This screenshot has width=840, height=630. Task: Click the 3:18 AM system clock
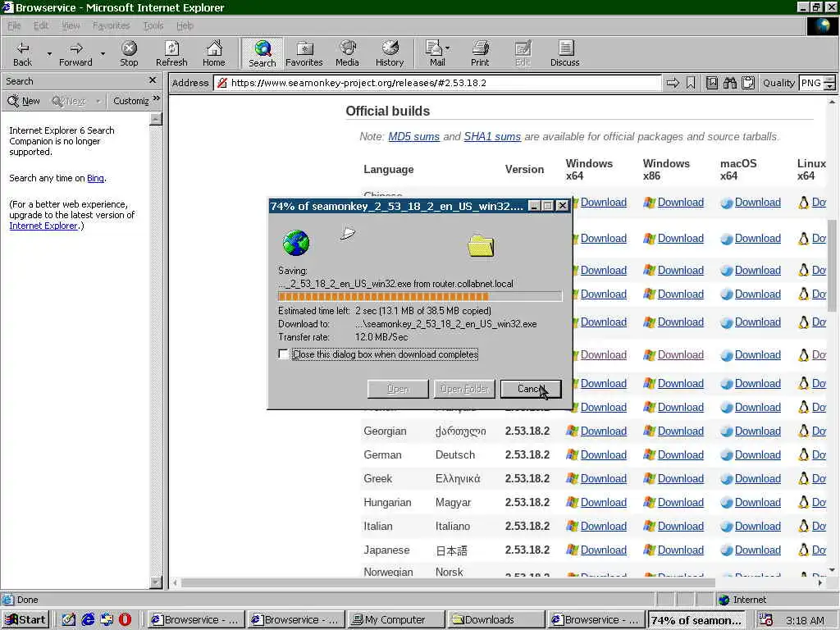(x=805, y=620)
